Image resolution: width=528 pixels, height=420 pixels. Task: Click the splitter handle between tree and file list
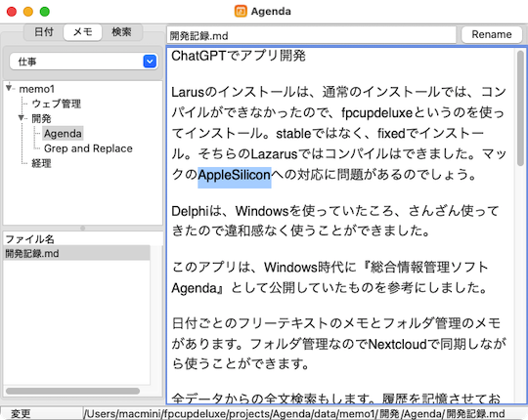pos(83,228)
